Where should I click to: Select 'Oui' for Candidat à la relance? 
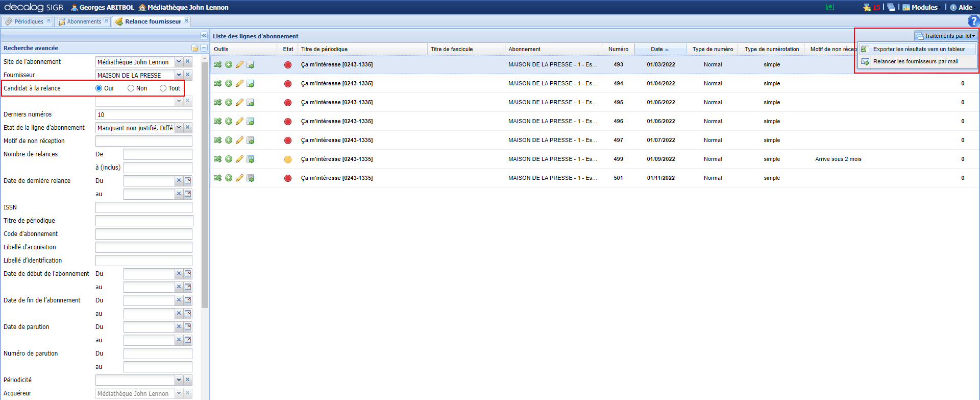(x=99, y=88)
